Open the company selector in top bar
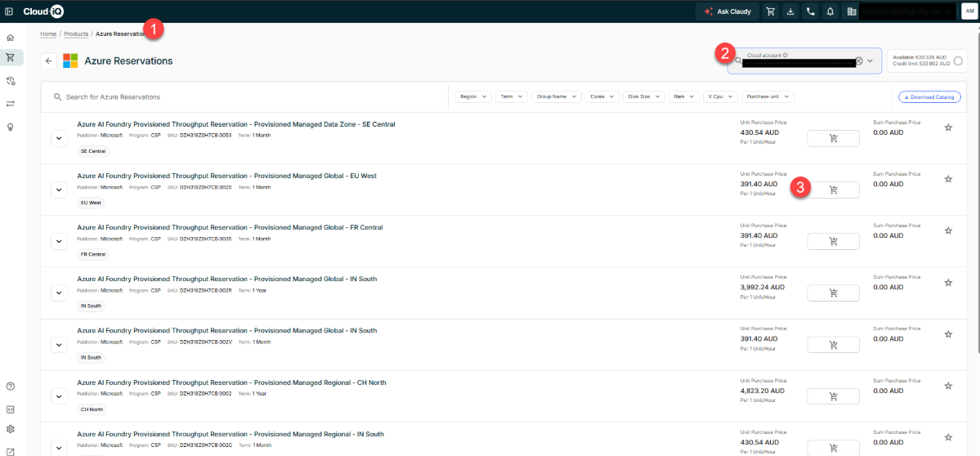This screenshot has height=456, width=980. [x=901, y=11]
